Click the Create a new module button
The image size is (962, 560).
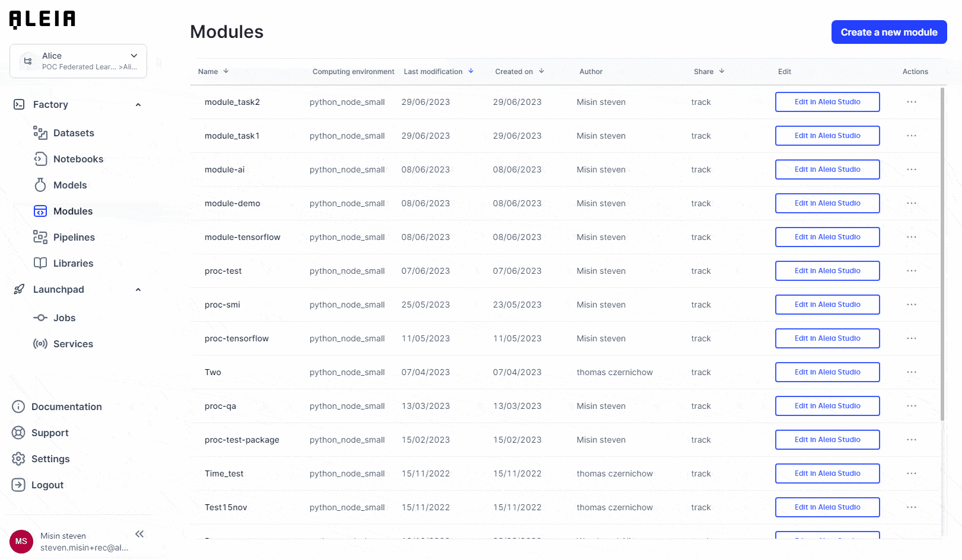pos(888,32)
